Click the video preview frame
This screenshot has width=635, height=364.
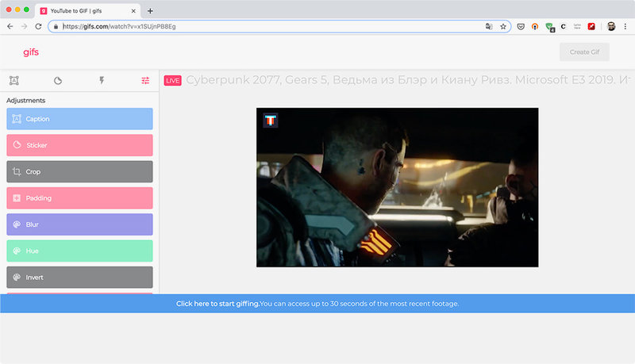pos(398,187)
